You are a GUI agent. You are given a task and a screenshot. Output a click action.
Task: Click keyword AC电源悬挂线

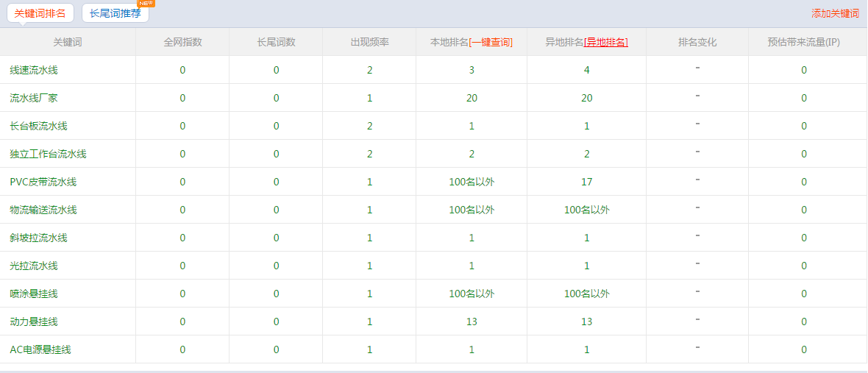(x=40, y=349)
